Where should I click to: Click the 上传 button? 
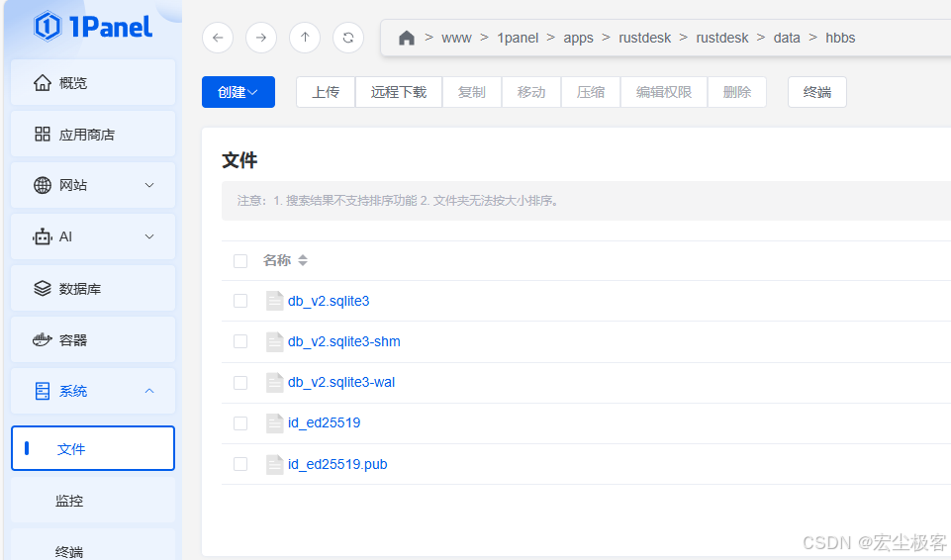[x=326, y=92]
